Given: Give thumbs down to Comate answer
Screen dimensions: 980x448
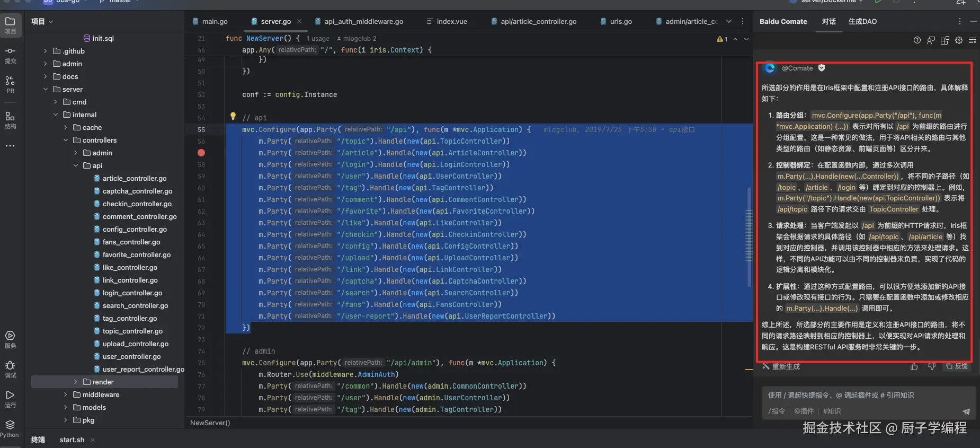Looking at the screenshot, I should point(931,366).
